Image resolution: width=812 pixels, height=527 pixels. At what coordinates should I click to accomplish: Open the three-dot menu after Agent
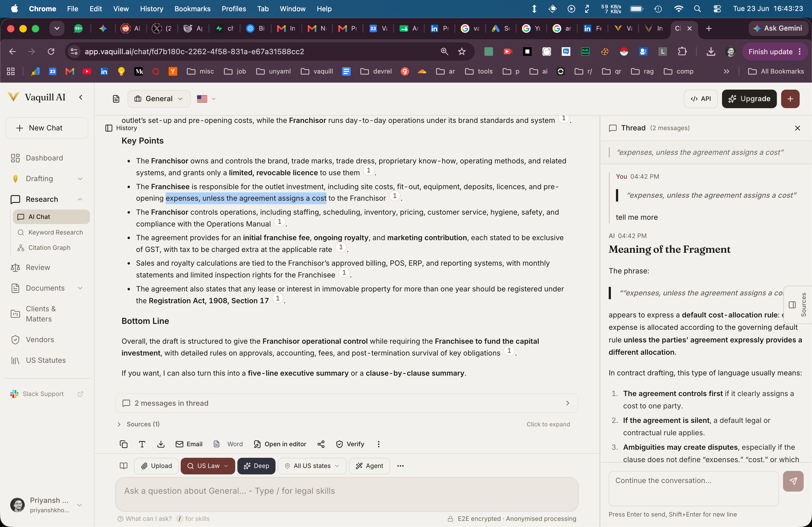pos(400,466)
